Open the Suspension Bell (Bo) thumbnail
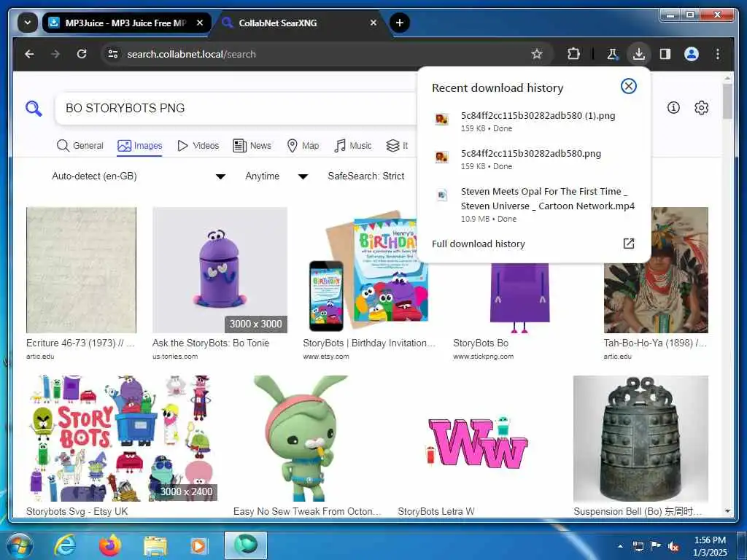This screenshot has height=560, width=747. [640, 438]
